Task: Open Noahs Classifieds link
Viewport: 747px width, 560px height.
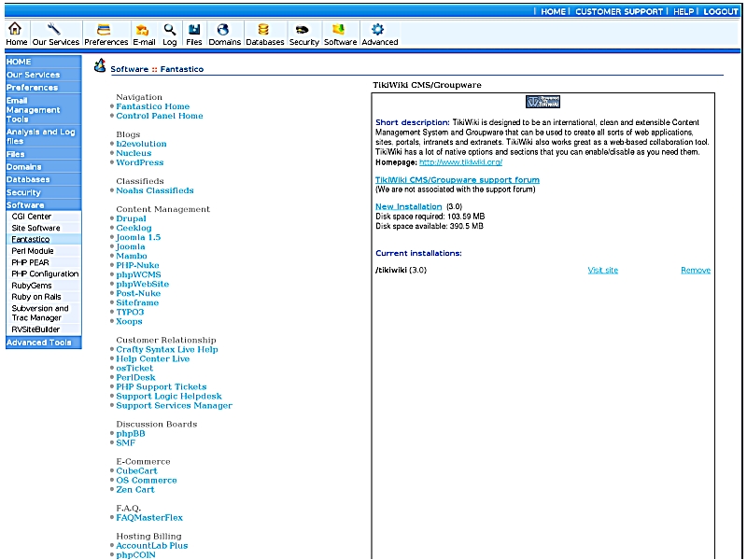Action: point(155,190)
